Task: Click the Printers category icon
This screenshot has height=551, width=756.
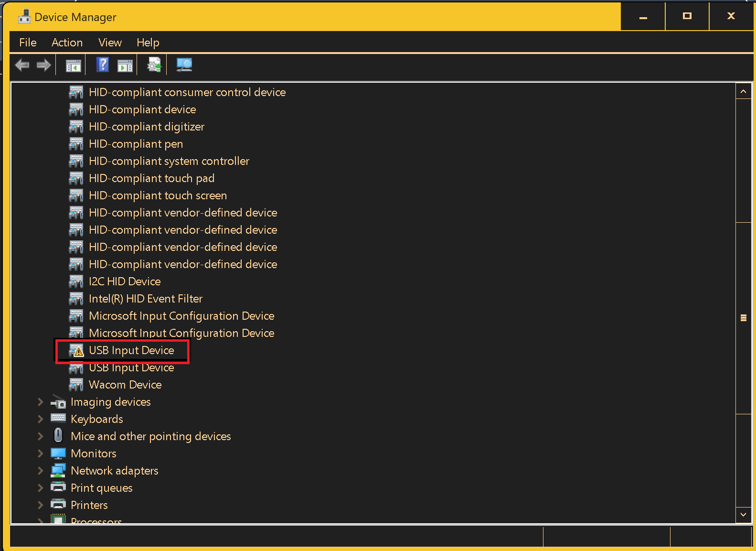Action: pos(58,504)
